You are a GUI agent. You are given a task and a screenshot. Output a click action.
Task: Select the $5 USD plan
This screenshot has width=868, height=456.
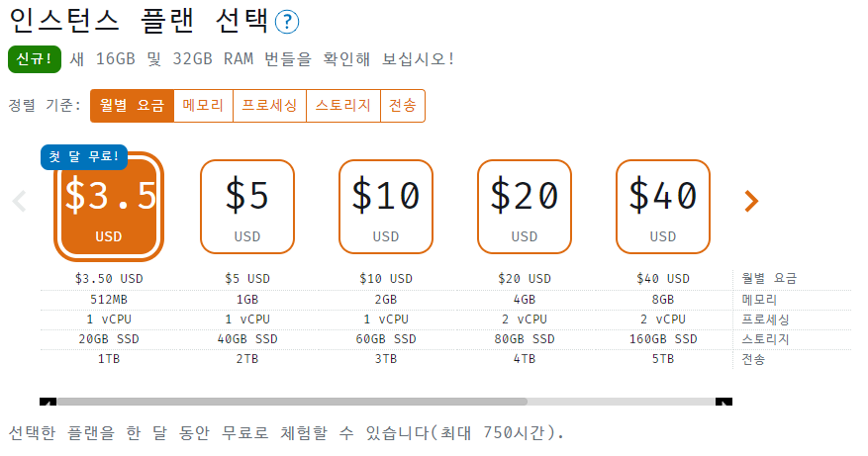click(x=247, y=206)
